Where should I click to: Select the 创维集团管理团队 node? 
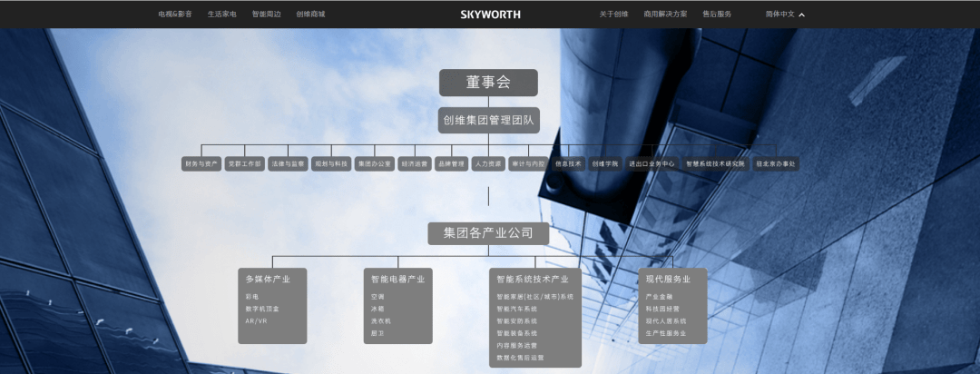tap(488, 120)
